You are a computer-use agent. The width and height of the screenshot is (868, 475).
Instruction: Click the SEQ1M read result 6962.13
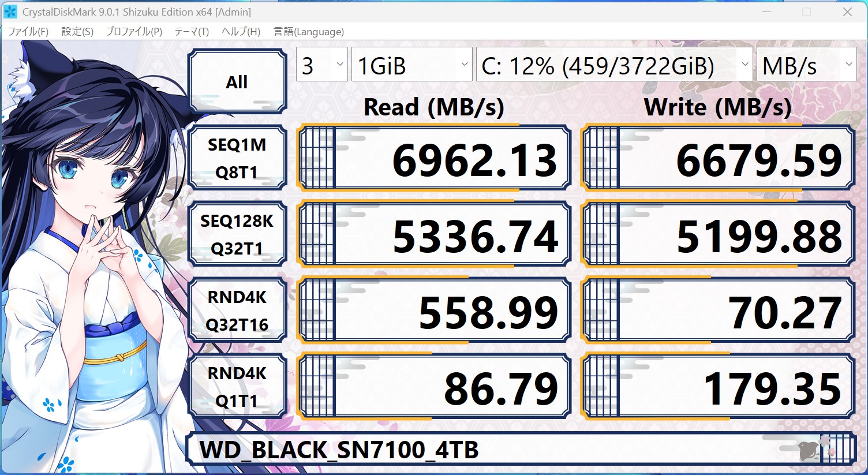click(x=434, y=158)
